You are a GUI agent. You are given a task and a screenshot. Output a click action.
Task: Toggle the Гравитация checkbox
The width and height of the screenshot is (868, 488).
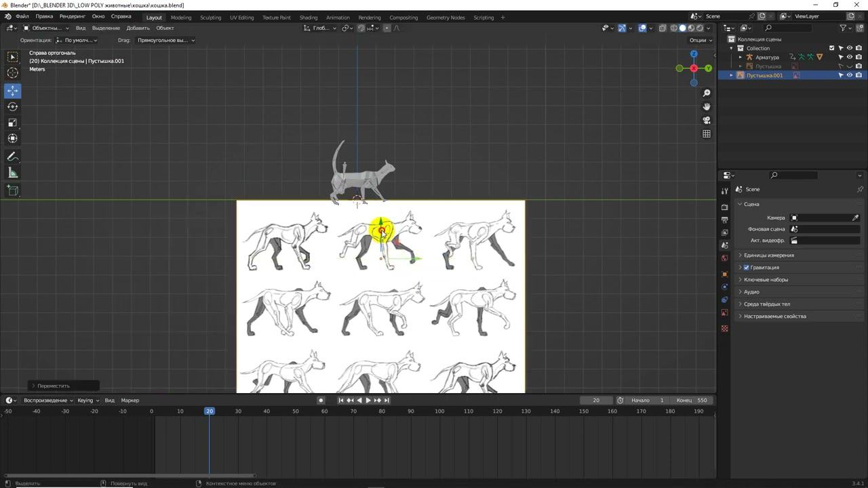coord(747,267)
